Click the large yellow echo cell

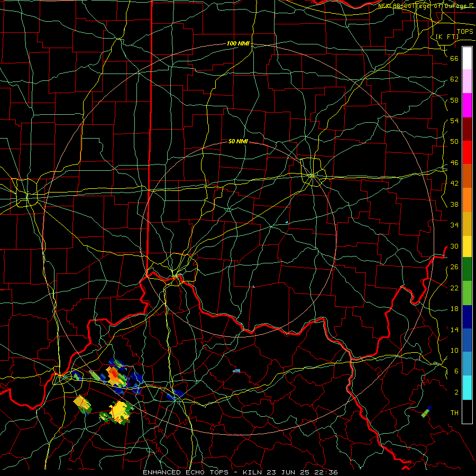(x=120, y=411)
